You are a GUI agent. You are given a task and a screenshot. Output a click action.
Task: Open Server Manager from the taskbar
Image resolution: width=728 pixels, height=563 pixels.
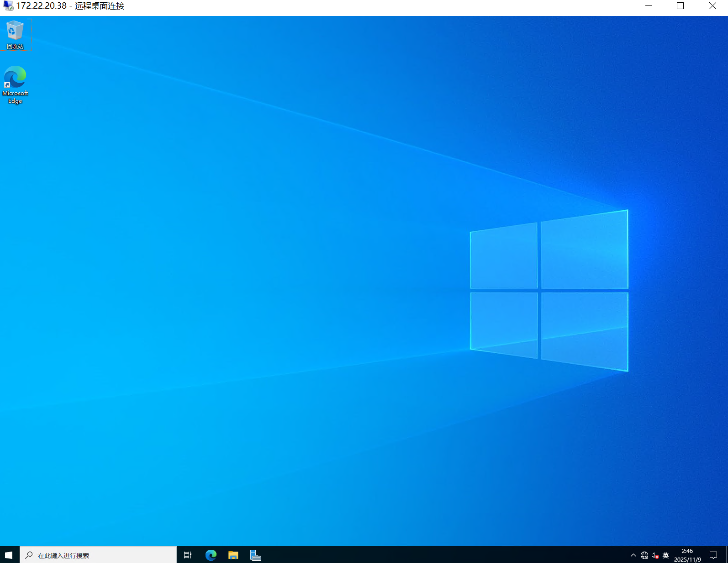[x=255, y=555]
